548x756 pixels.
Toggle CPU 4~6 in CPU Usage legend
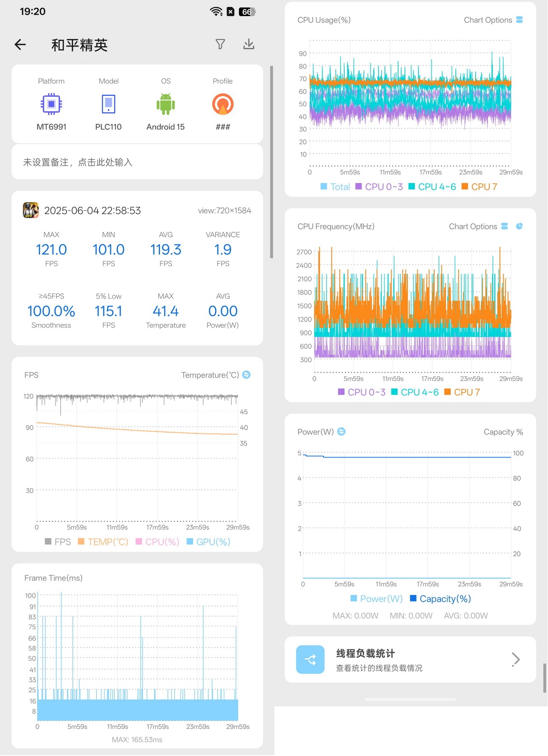point(432,186)
